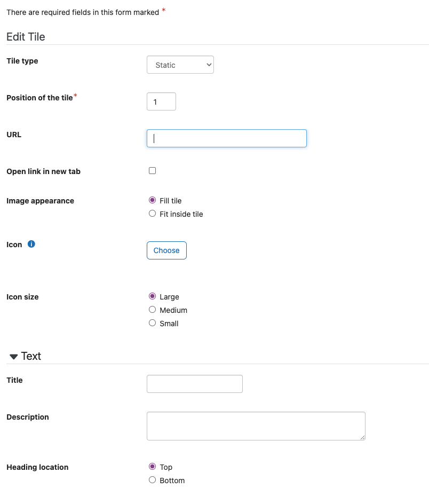
Task: Click the Description textarea resize handle
Action: click(362, 437)
